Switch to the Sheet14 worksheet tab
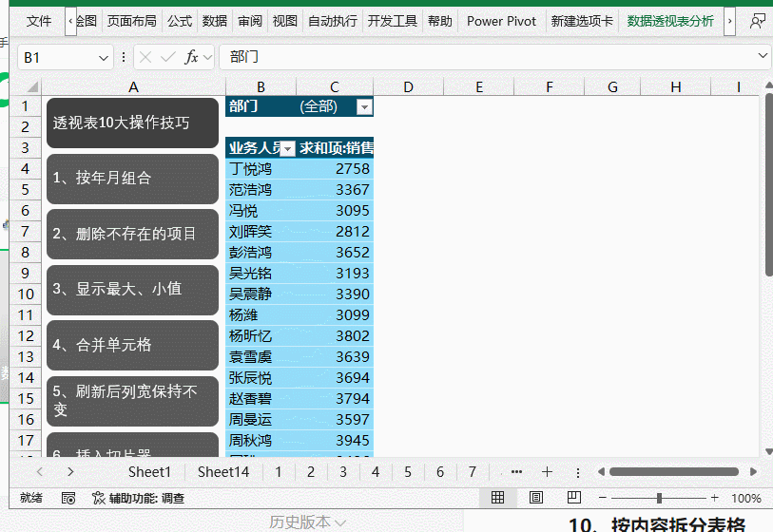The height and width of the screenshot is (532, 773). 223,472
